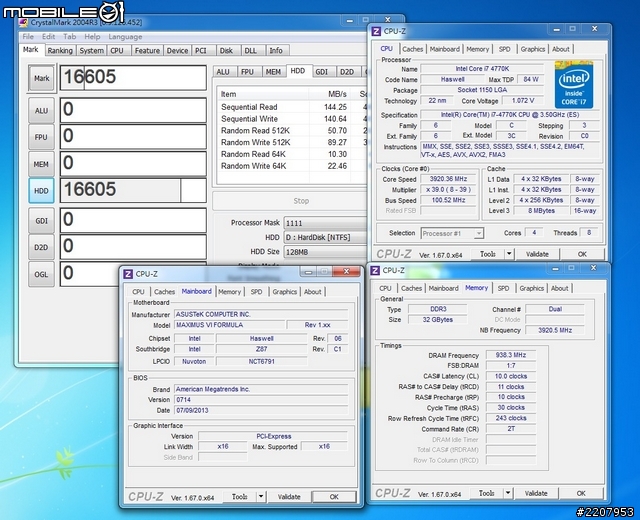This screenshot has width=640, height=520.
Task: Switch to the System tab in CrystalMark
Action: tap(91, 51)
